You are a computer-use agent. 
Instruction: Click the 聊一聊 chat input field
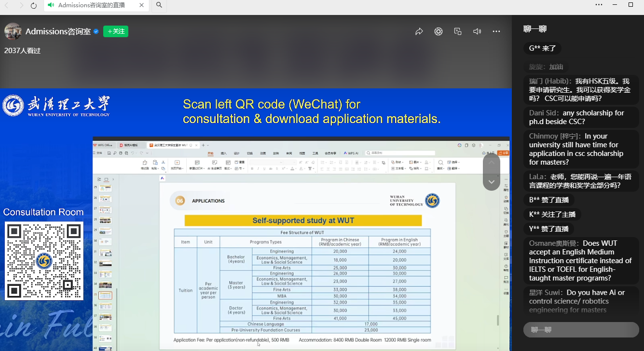pos(581,330)
